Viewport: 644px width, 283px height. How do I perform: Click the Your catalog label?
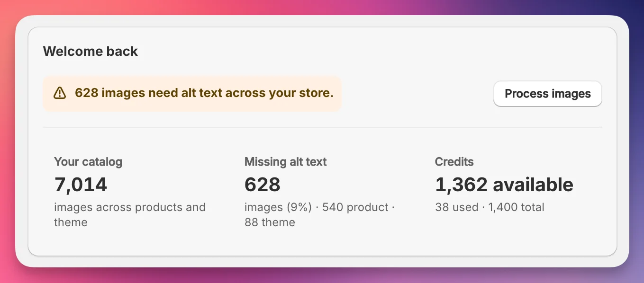88,161
